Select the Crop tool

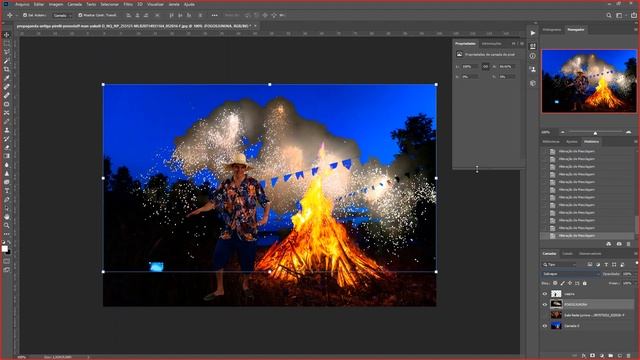[7, 69]
